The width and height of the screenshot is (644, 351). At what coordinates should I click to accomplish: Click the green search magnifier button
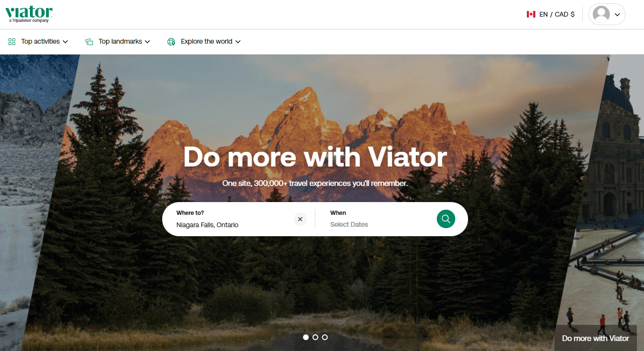(445, 219)
